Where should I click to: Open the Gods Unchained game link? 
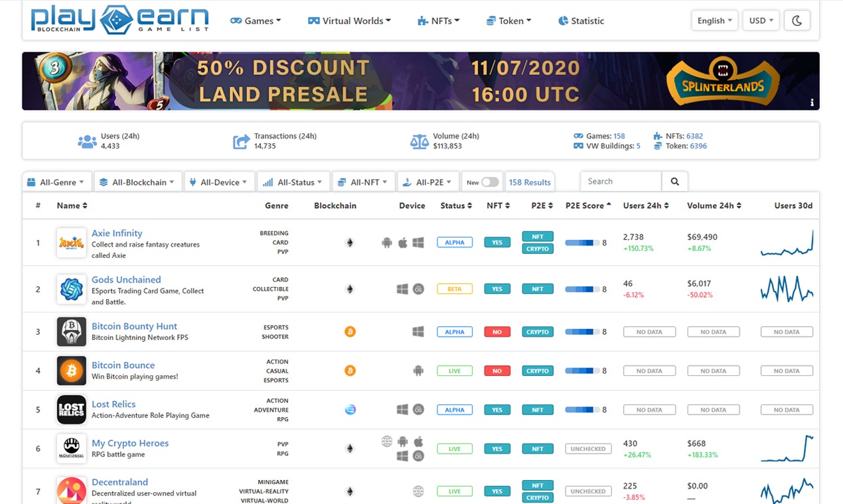pos(126,279)
